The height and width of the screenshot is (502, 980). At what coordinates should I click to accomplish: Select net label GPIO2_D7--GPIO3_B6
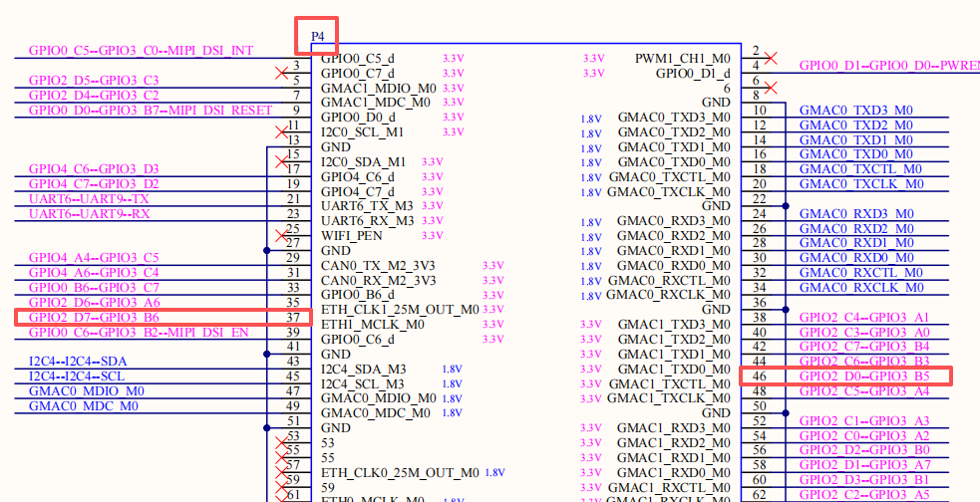pyautogui.click(x=94, y=317)
